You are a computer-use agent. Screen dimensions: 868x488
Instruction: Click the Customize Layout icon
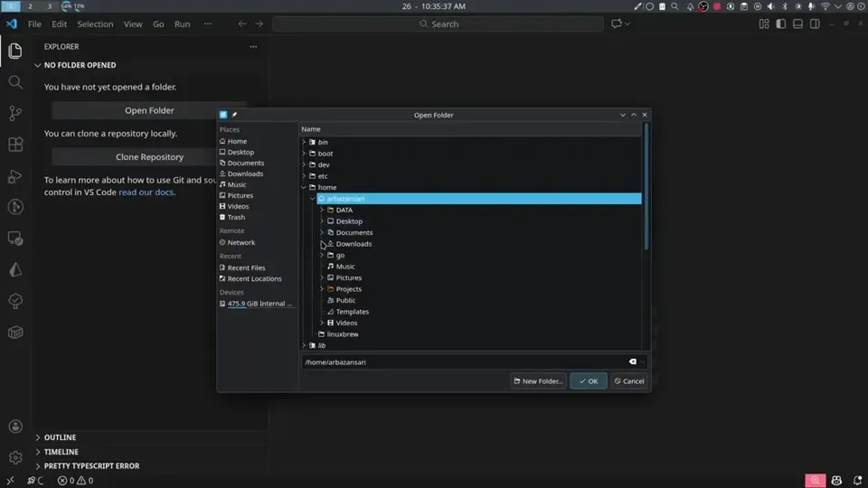764,23
